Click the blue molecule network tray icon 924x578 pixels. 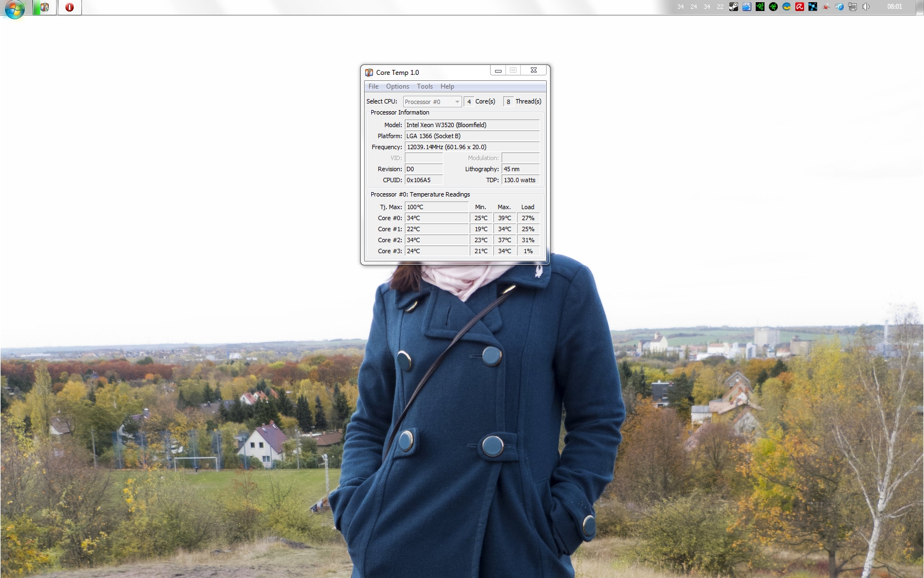(813, 7)
